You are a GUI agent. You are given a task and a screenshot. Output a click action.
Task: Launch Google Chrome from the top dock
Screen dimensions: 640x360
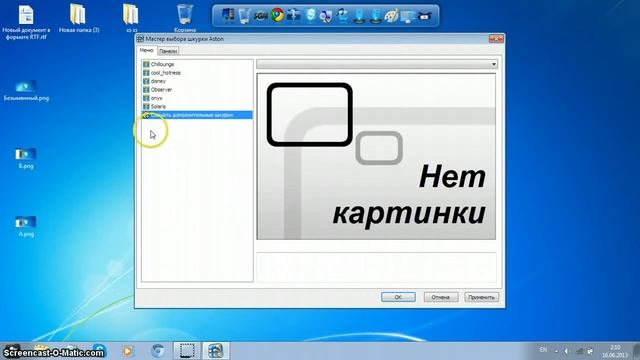pos(278,16)
